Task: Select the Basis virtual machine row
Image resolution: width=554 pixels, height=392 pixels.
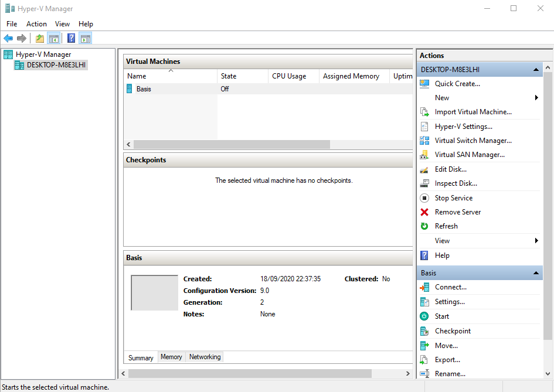Action: pyautogui.click(x=269, y=89)
